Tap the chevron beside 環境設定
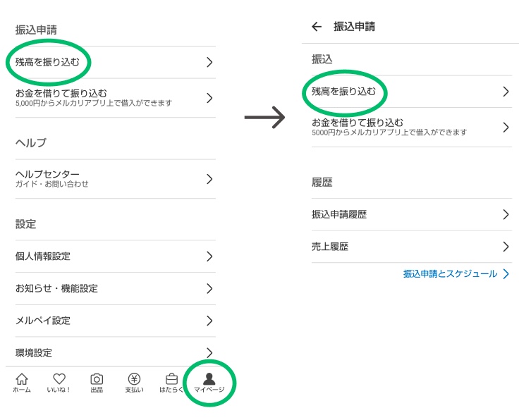 209,352
